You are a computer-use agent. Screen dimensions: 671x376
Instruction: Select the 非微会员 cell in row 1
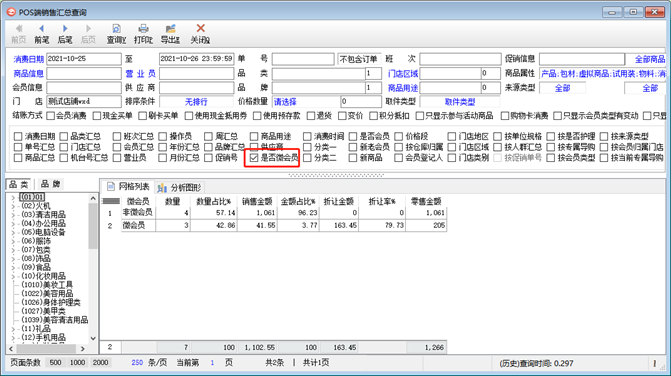coord(138,213)
